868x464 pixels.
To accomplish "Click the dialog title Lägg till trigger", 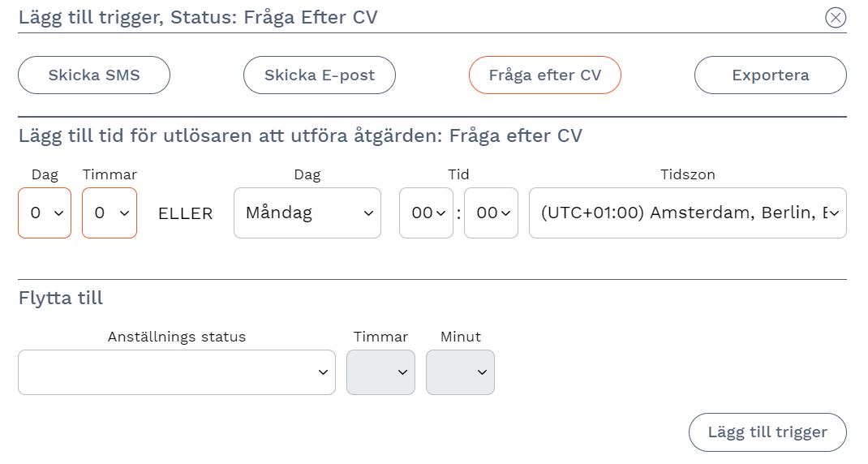I will [198, 17].
